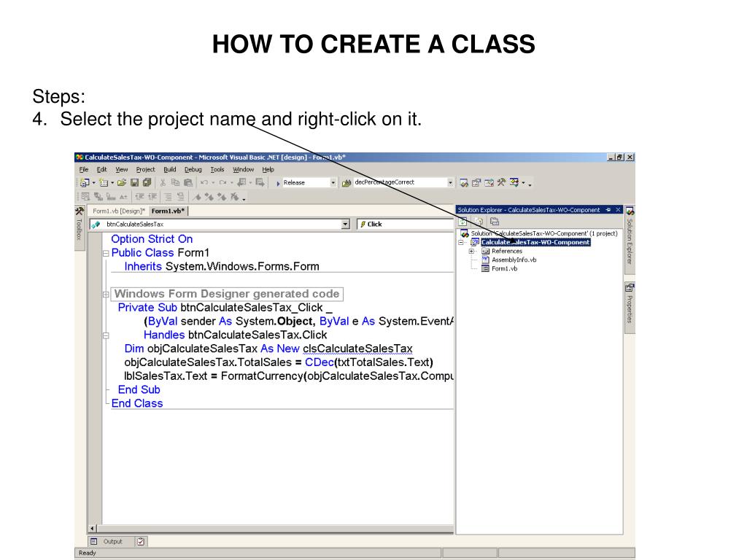The height and width of the screenshot is (560, 747).
Task: Click the Save All icon
Action: coord(147,182)
